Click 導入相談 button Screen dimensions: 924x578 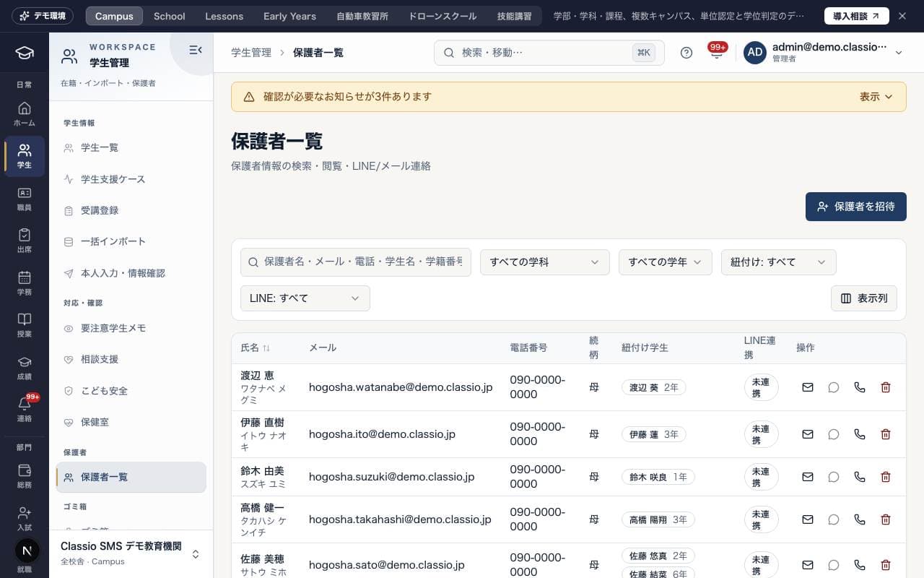point(857,16)
